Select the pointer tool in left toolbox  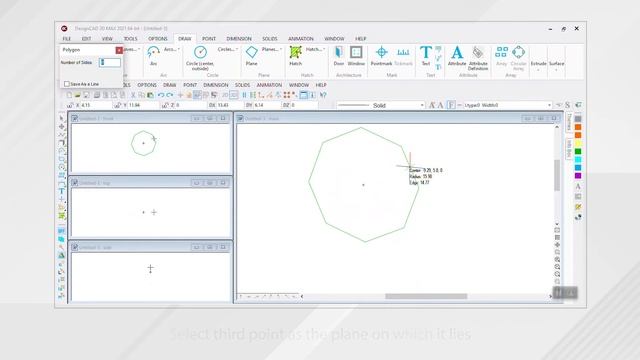click(62, 118)
